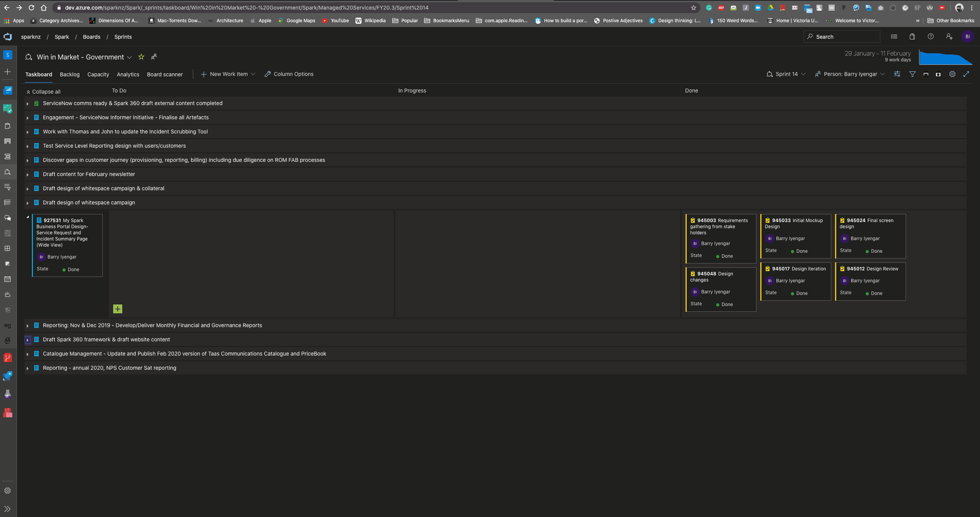Go to Boards breadcrumb link
Viewport: 980px width, 517px height.
[x=92, y=37]
